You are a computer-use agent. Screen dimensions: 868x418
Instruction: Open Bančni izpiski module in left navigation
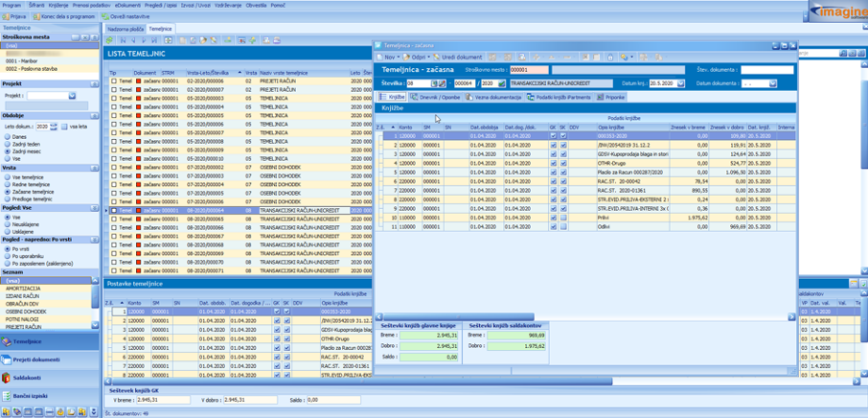tap(51, 396)
